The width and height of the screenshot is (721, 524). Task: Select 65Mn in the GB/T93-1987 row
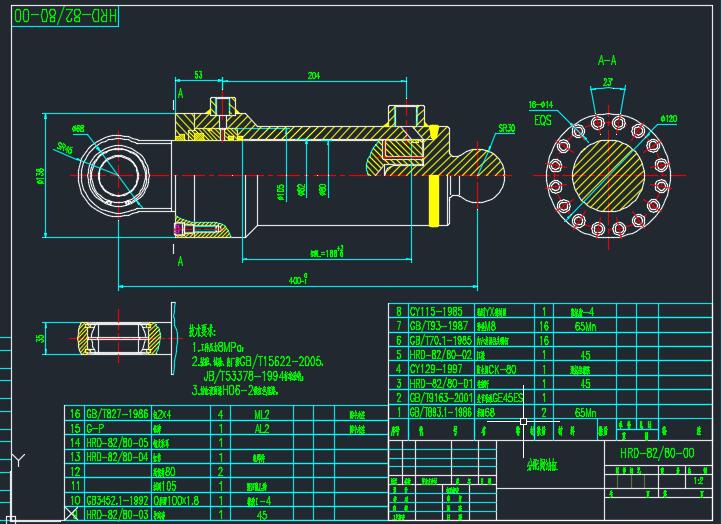[585, 326]
